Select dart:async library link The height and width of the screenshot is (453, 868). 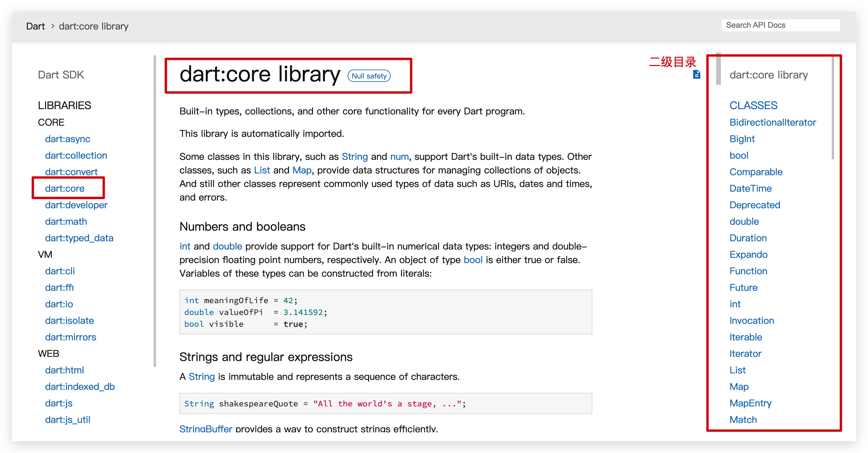[x=67, y=138]
